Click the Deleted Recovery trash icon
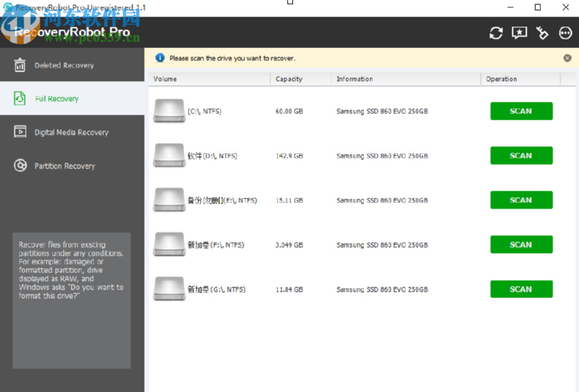579x392 pixels. tap(20, 65)
